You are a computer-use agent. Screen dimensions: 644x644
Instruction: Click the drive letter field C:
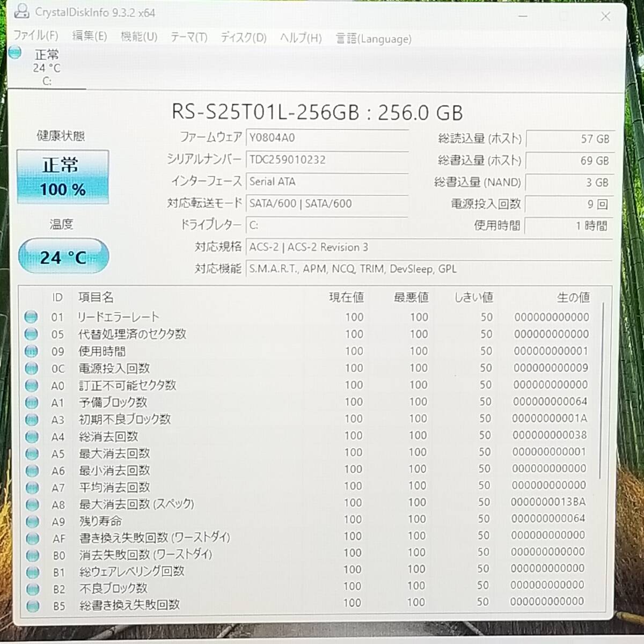click(327, 225)
